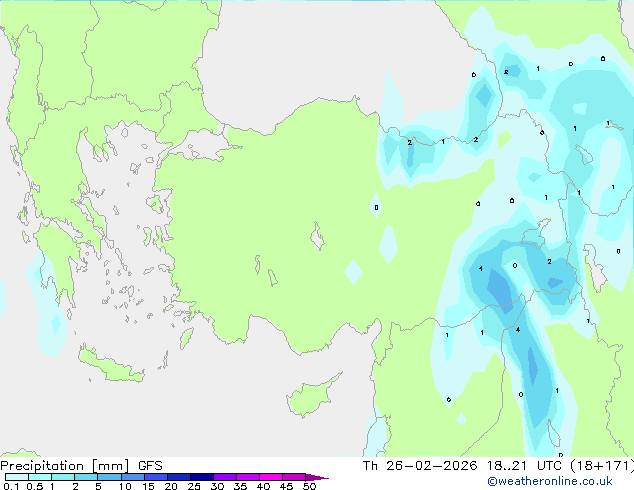Image resolution: width=634 pixels, height=490 pixels.
Task: Select the 20–25 mm dark blue legend swatch
Action: [x=178, y=477]
